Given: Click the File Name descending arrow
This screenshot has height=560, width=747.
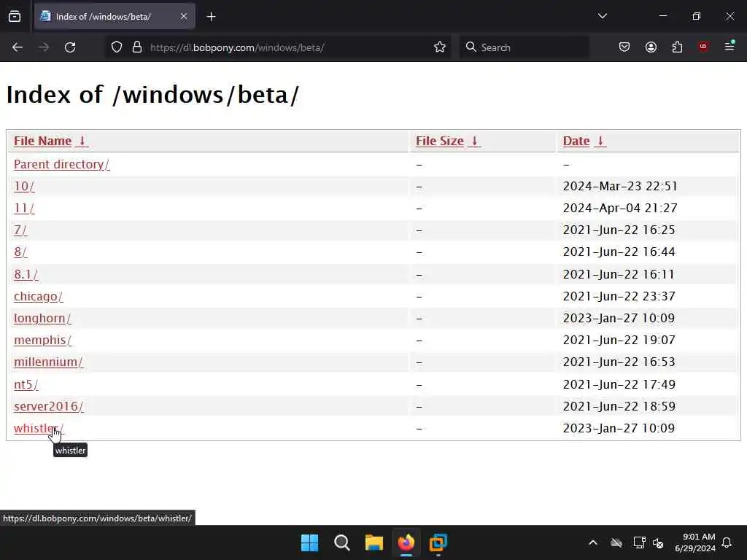Looking at the screenshot, I should pos(82,141).
